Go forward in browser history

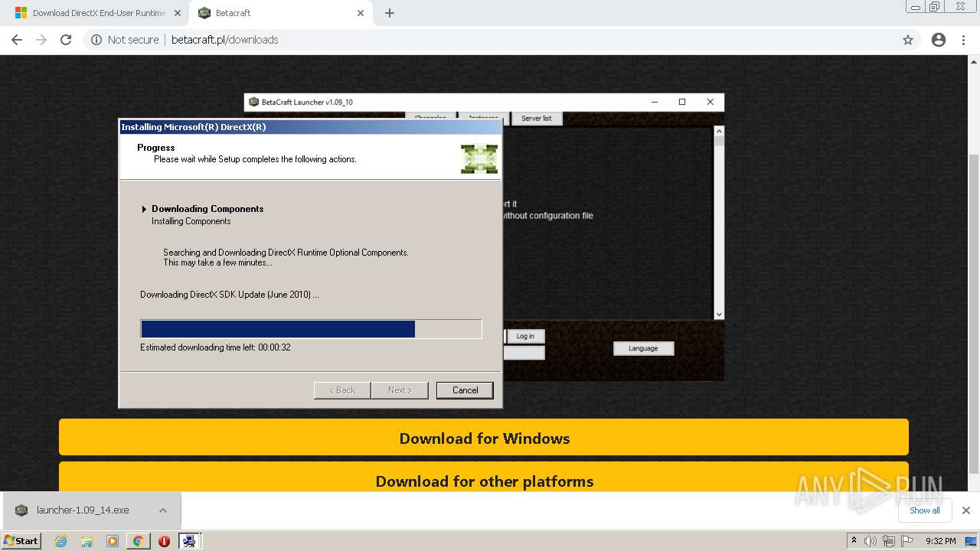(41, 40)
